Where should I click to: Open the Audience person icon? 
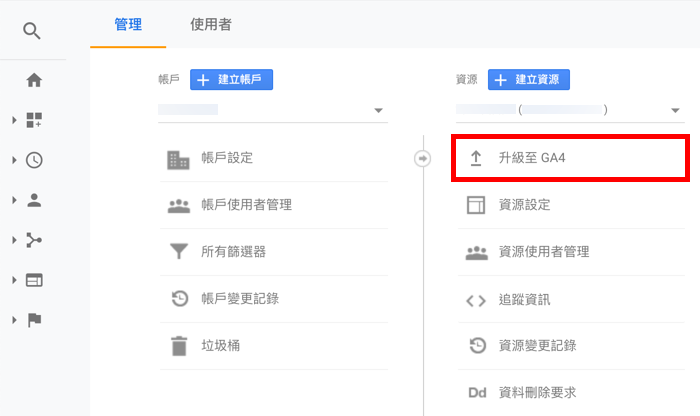click(34, 200)
